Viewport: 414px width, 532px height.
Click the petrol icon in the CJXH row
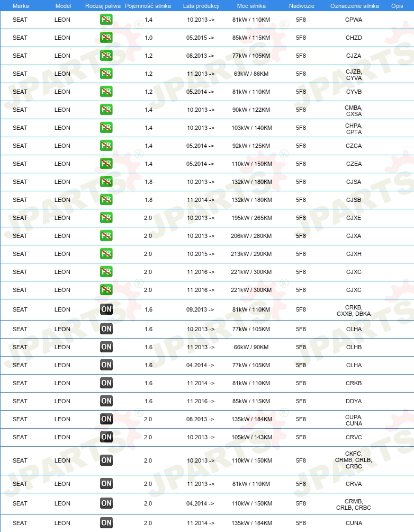[106, 253]
